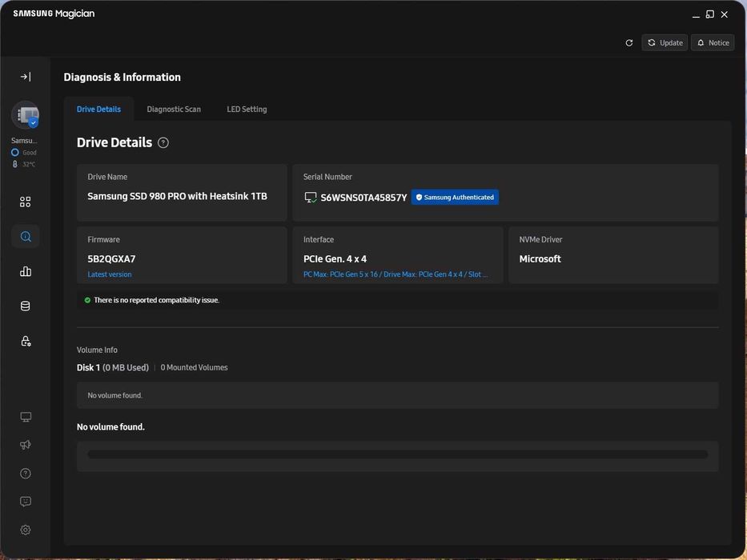Click the Samsung Authenticated badge

point(455,197)
